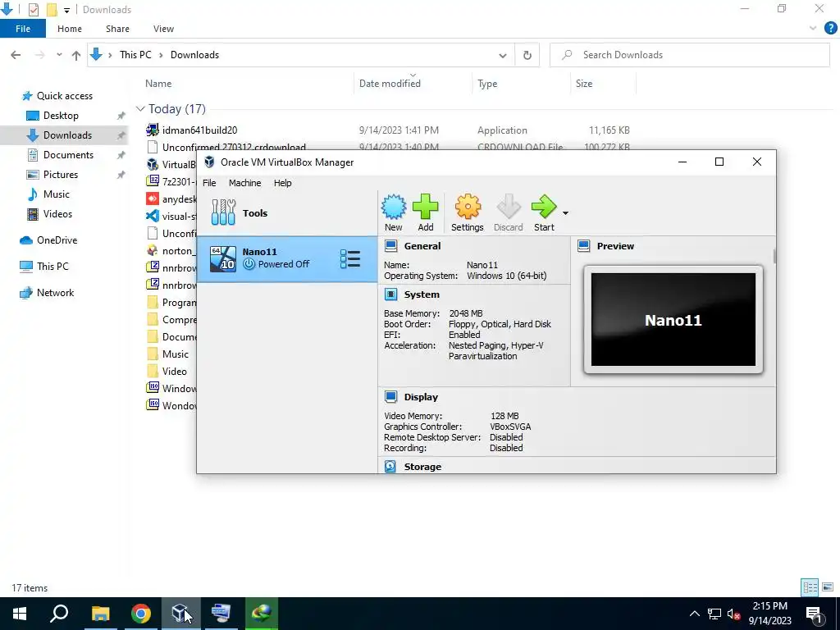Click the New virtual machine icon
The height and width of the screenshot is (630, 840).
[x=393, y=212]
